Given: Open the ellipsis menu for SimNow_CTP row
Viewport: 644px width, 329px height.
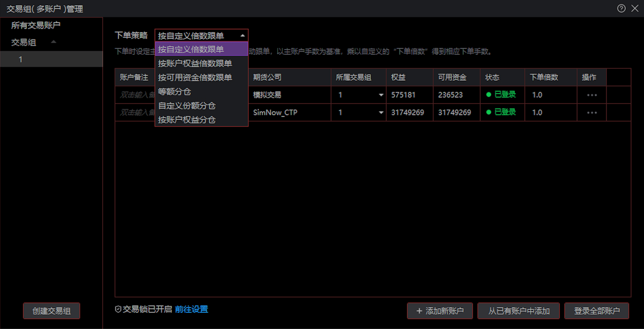Looking at the screenshot, I should (592, 113).
